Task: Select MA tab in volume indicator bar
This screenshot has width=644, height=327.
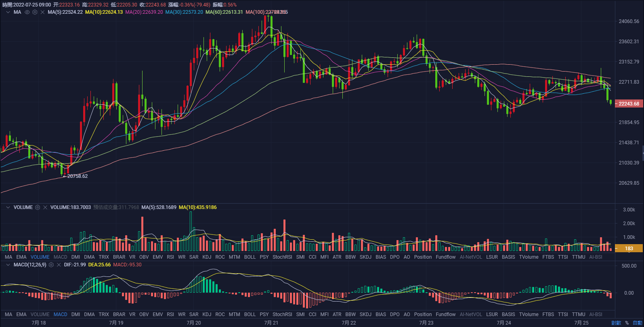Action: pos(8,257)
